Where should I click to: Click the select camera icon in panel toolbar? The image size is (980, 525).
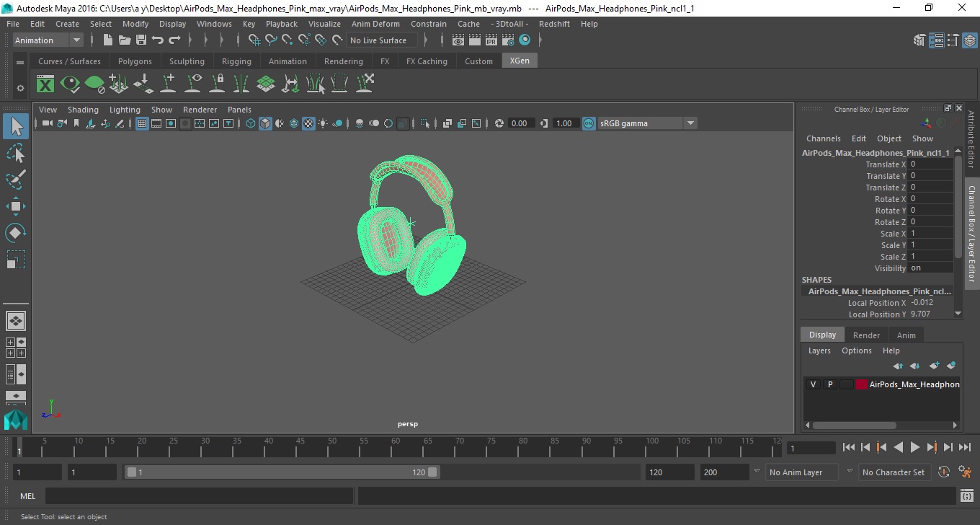coord(47,123)
